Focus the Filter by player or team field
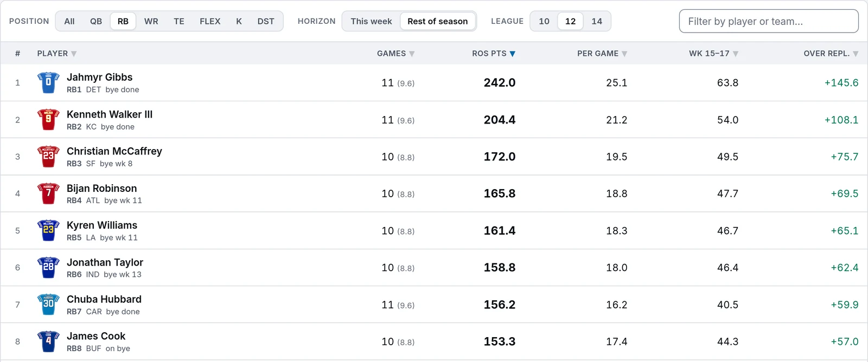The height and width of the screenshot is (362, 868). [769, 21]
